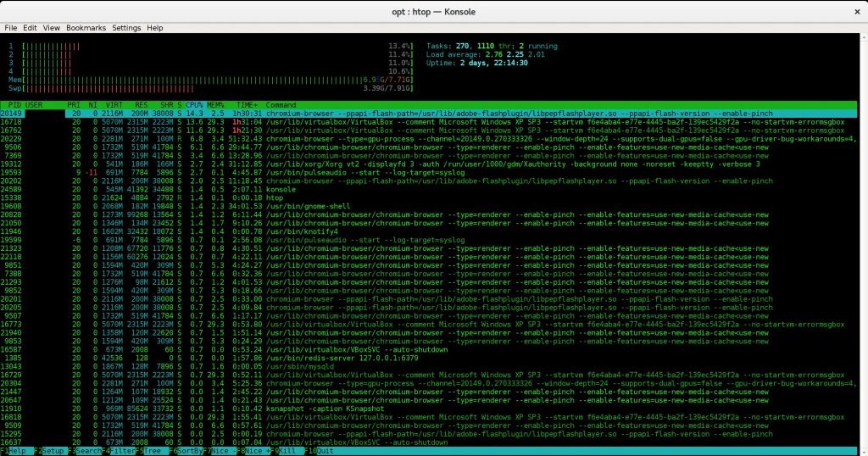The image size is (868, 456).
Task: Select the konsole process row
Action: 428,189
